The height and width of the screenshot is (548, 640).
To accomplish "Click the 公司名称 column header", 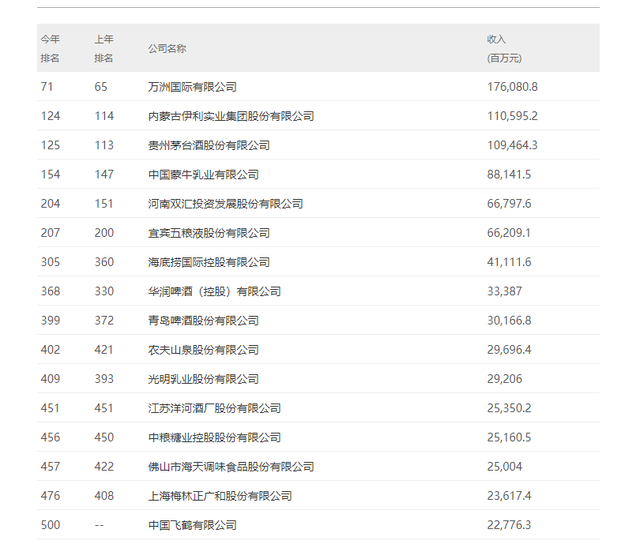I will [167, 49].
